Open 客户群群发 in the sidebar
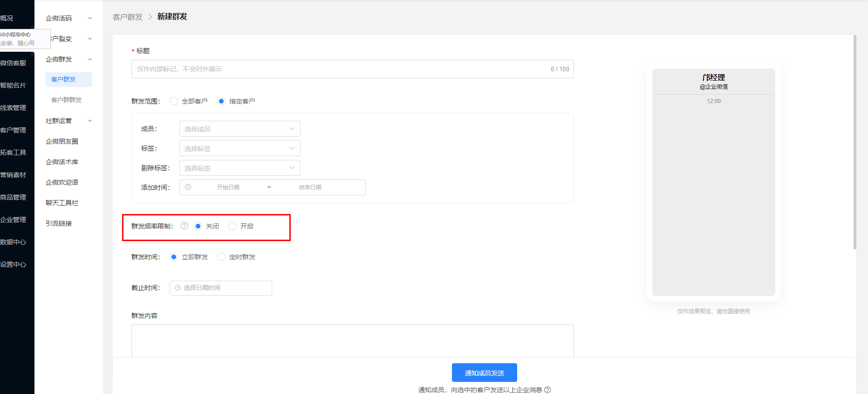 pyautogui.click(x=66, y=100)
